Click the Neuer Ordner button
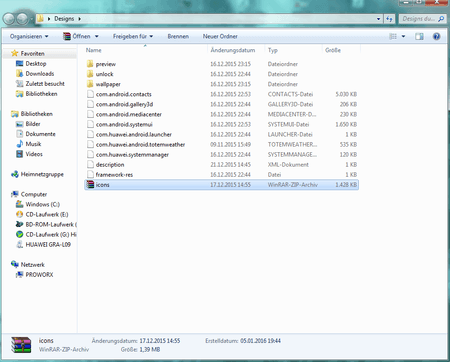The width and height of the screenshot is (450, 362). point(220,36)
